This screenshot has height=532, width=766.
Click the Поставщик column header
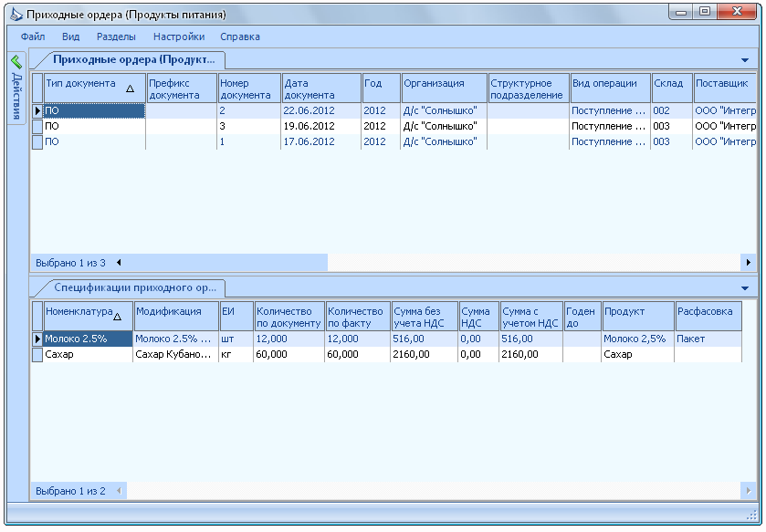pyautogui.click(x=725, y=88)
